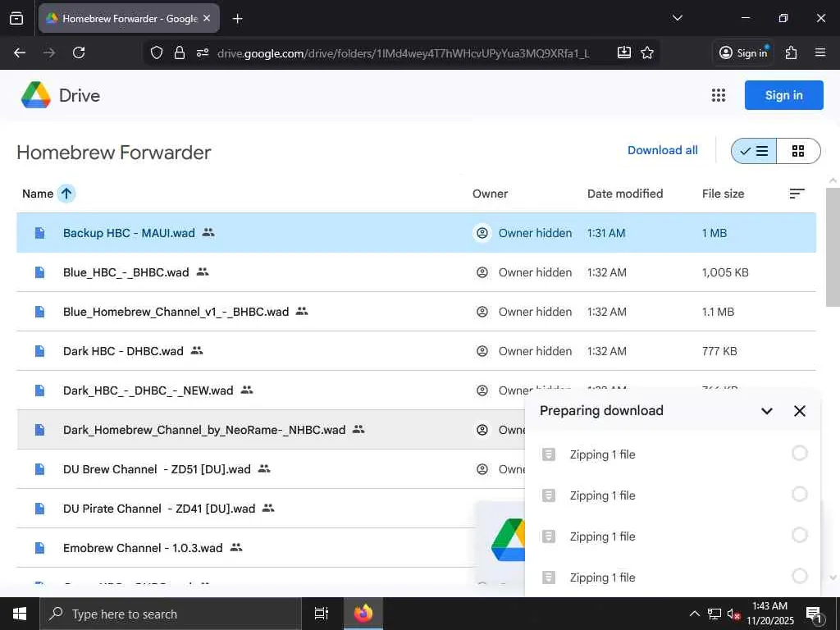
Task: Select the Homebrew Forwarder tab
Action: tap(129, 19)
